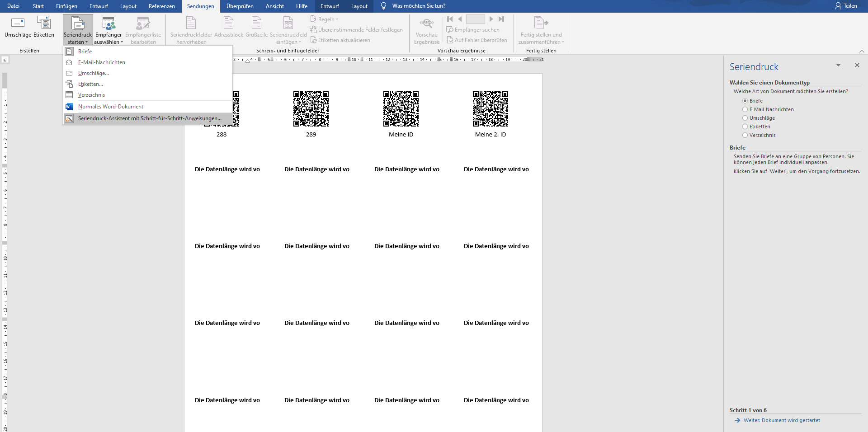Click the Etiketten labels icon

coord(44,23)
